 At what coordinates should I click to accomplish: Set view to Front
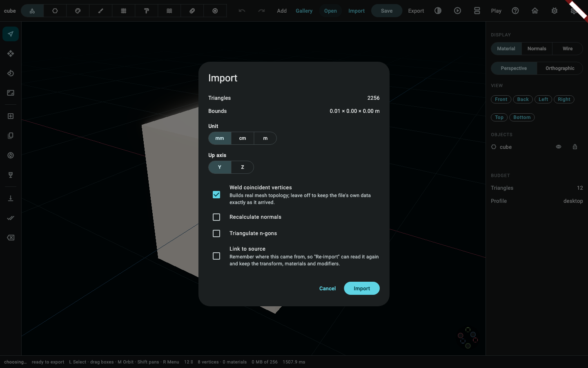501,99
